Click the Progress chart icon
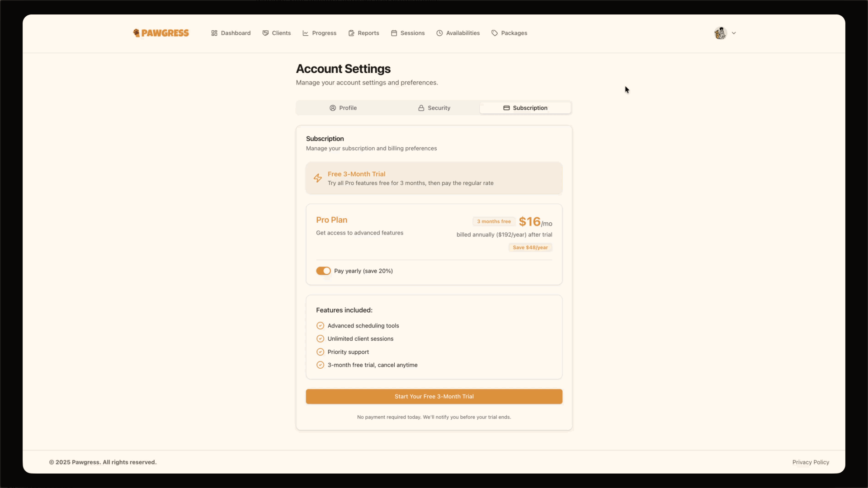Viewport: 868px width, 488px height. point(306,33)
